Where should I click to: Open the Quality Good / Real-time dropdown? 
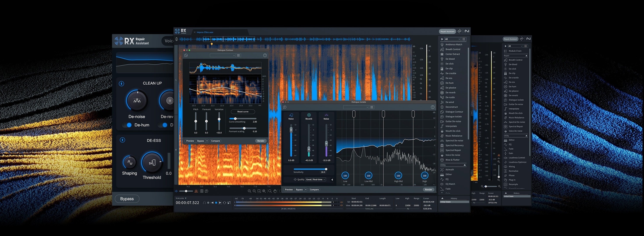click(x=315, y=179)
